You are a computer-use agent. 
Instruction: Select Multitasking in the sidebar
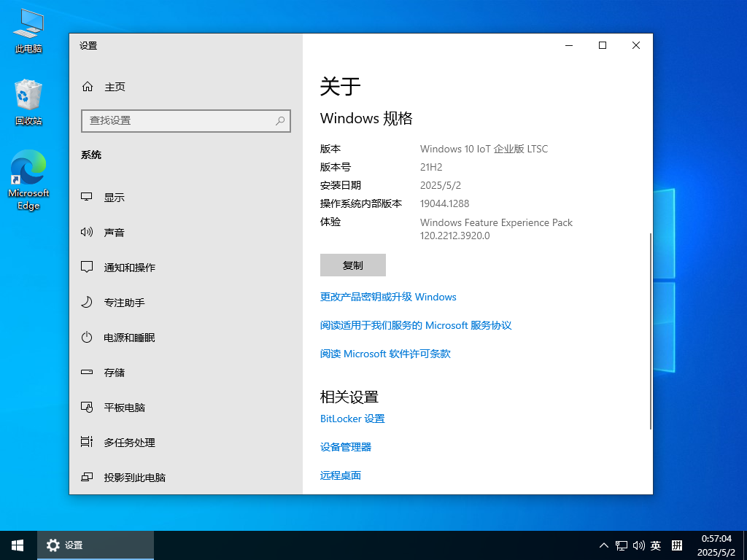129,443
